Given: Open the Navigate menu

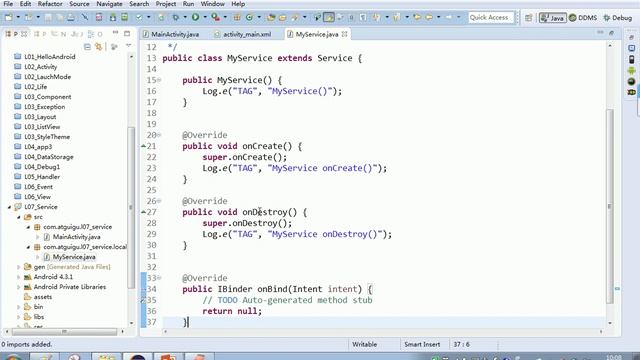Looking at the screenshot, I should 109,4.
